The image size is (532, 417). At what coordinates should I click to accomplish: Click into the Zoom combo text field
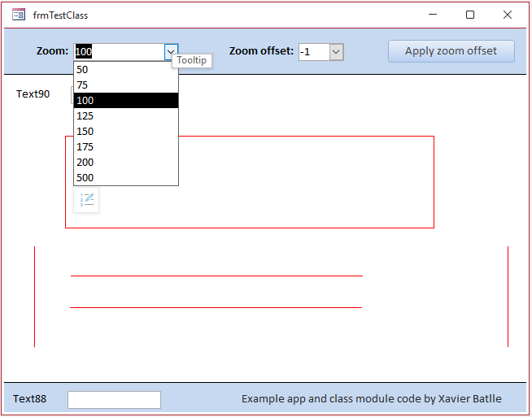tap(120, 52)
